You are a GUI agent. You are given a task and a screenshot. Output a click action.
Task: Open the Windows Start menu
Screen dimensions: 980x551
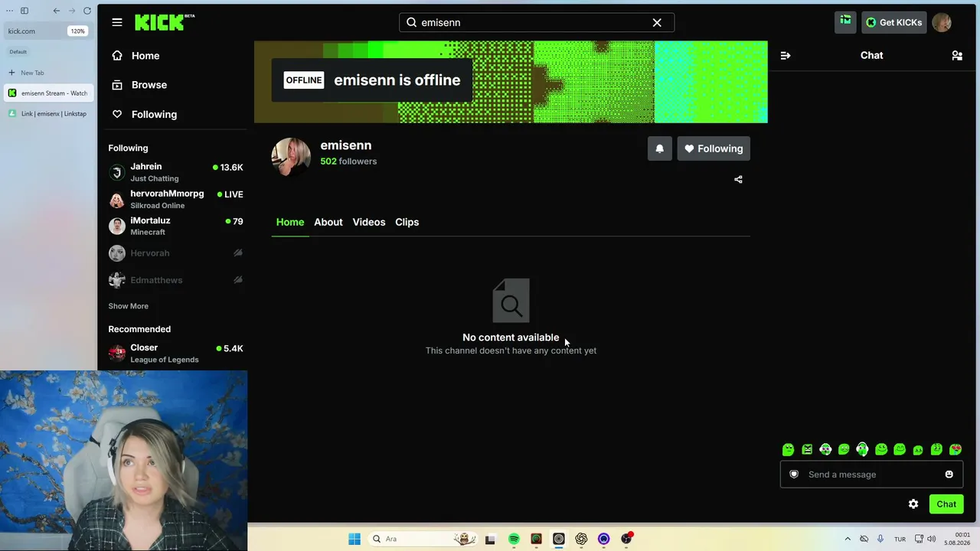tap(354, 539)
